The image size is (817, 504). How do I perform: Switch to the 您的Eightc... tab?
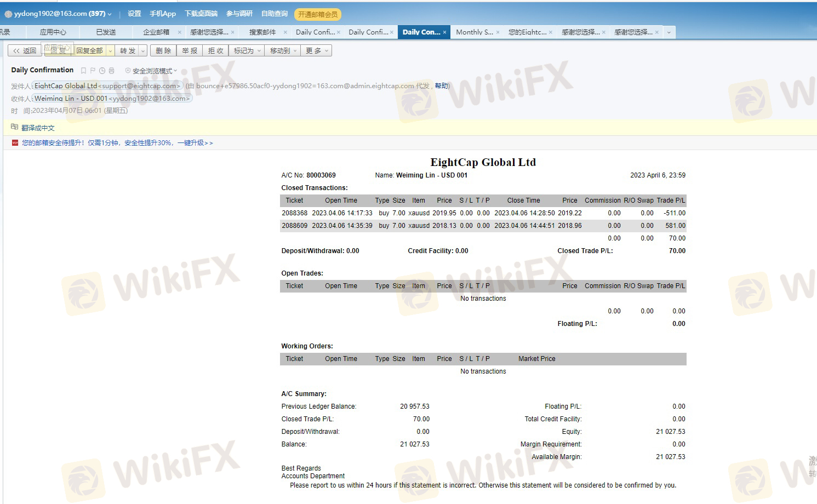pos(527,32)
